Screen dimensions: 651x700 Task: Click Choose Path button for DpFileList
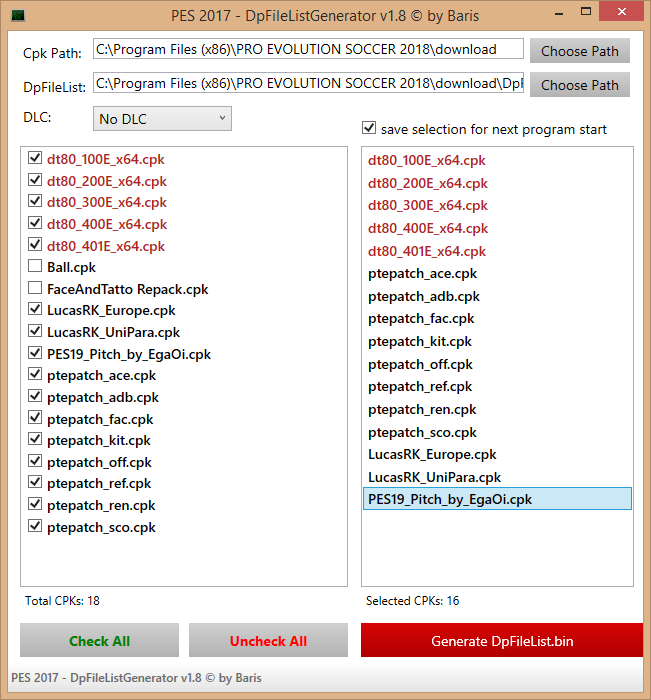[x=580, y=85]
